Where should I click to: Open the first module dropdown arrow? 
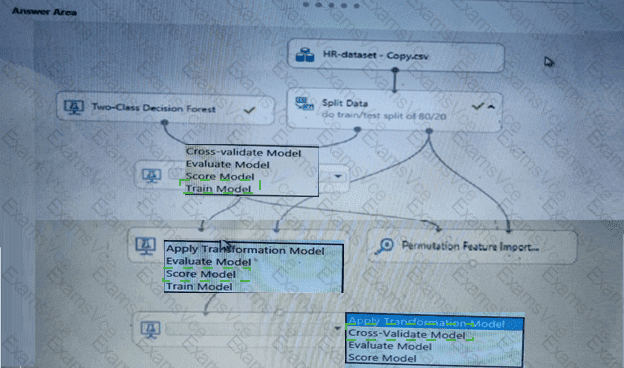pyautogui.click(x=338, y=176)
